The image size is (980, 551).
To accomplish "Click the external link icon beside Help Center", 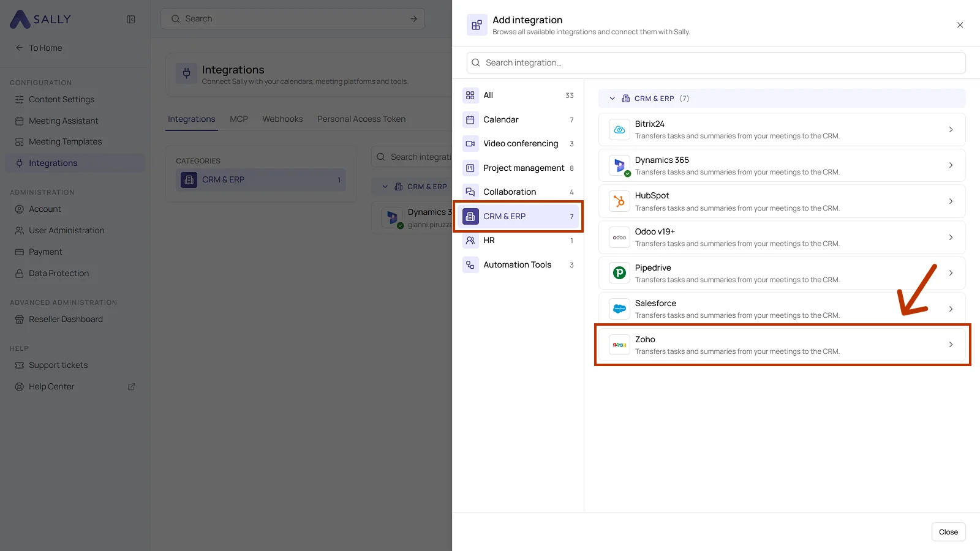I will point(131,387).
